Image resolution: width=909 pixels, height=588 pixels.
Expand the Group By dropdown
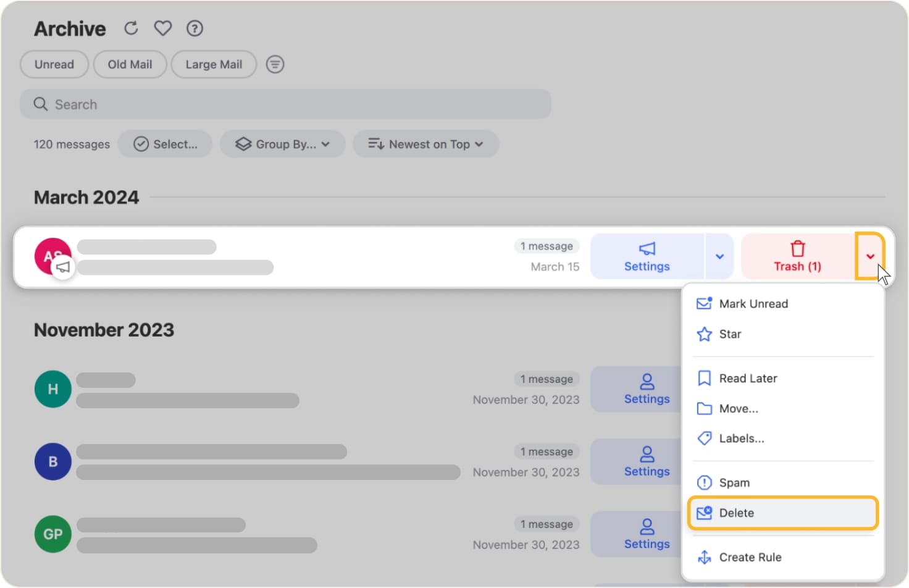[282, 144]
